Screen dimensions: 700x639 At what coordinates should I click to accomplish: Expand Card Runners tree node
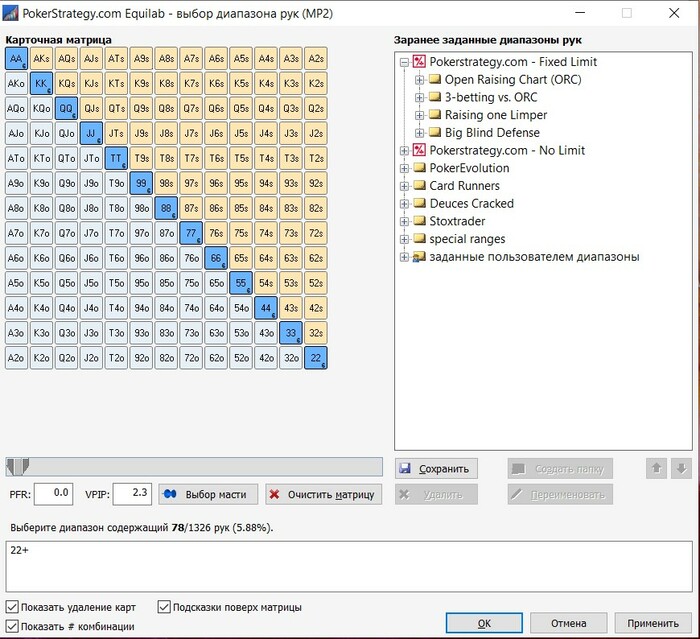click(404, 186)
